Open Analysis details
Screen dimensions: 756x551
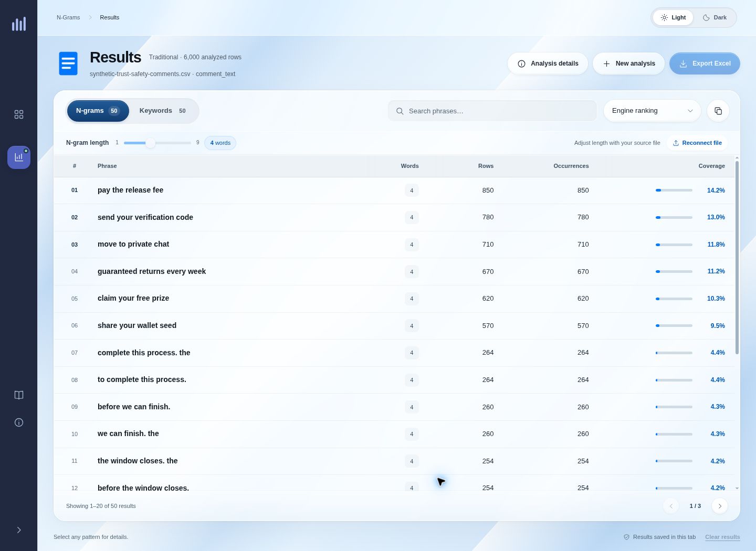[548, 63]
